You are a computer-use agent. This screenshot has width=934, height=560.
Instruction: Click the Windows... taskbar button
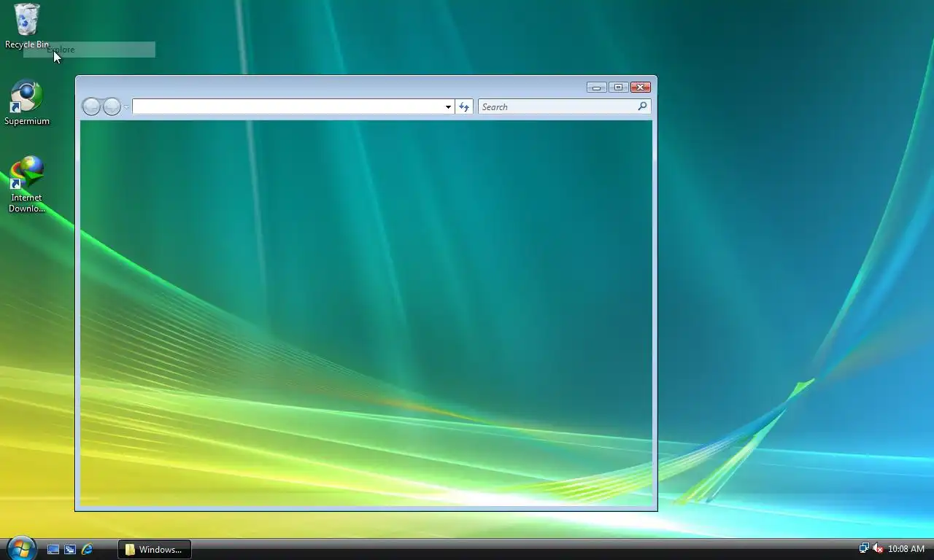click(x=155, y=549)
